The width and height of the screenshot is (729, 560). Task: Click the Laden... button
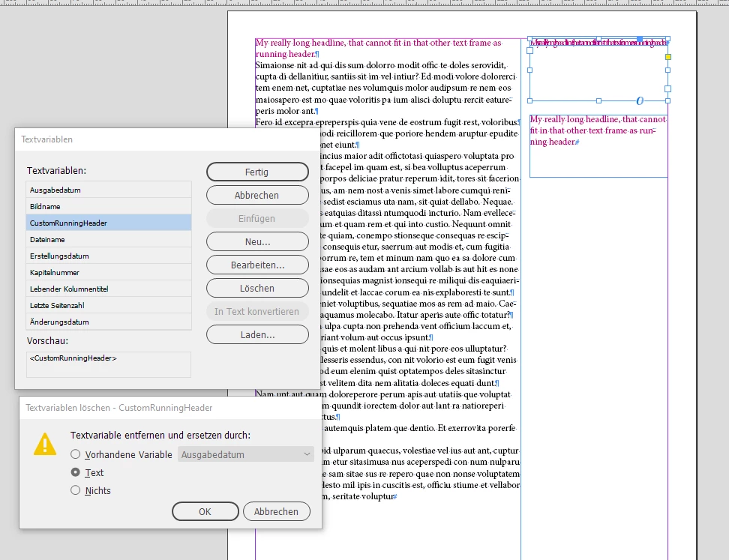[x=257, y=334]
